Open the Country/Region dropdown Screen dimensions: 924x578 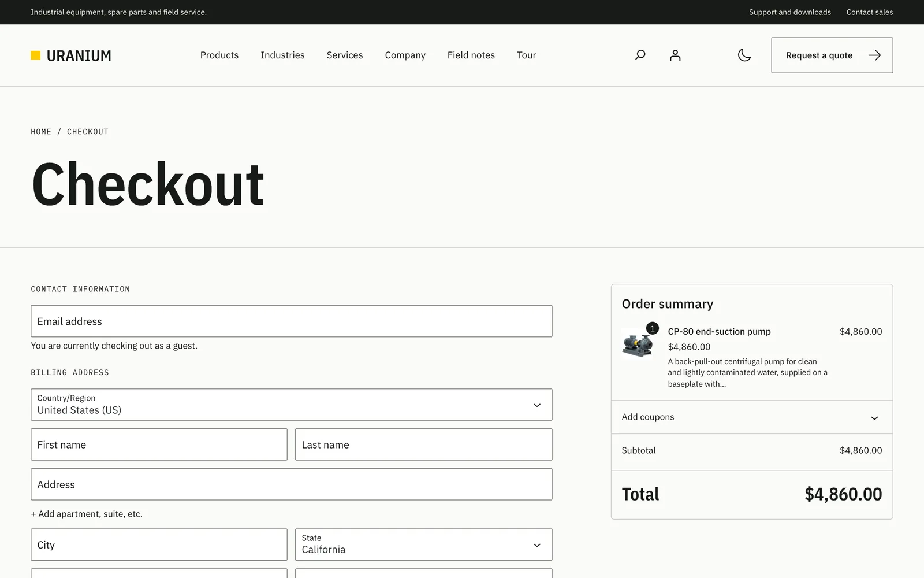(x=291, y=405)
